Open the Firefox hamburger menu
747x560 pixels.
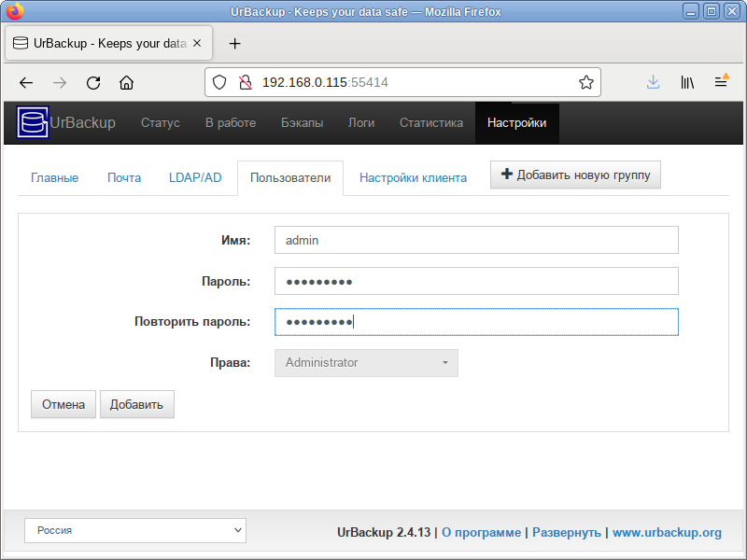tap(721, 82)
